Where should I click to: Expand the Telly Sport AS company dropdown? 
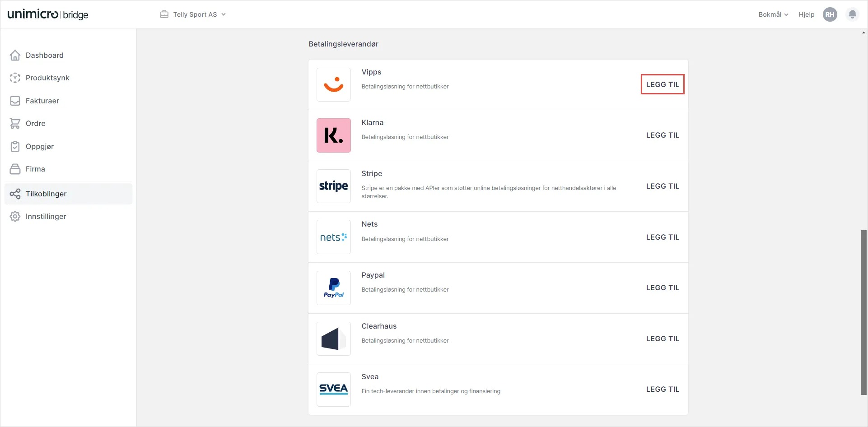[x=193, y=14]
